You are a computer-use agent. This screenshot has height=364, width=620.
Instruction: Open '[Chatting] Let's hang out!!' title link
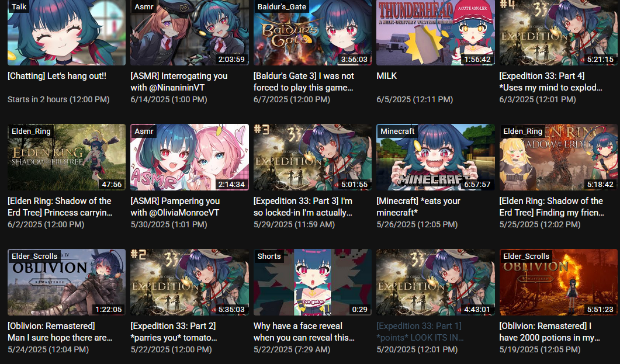(57, 76)
